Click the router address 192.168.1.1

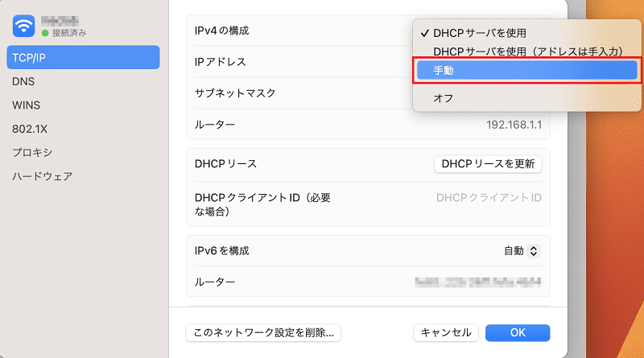click(514, 125)
